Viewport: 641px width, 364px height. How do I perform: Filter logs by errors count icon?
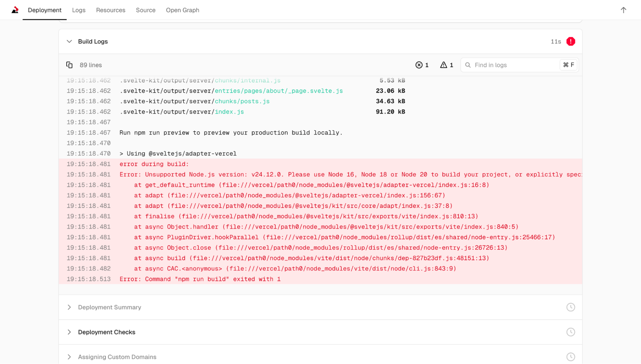tap(419, 65)
